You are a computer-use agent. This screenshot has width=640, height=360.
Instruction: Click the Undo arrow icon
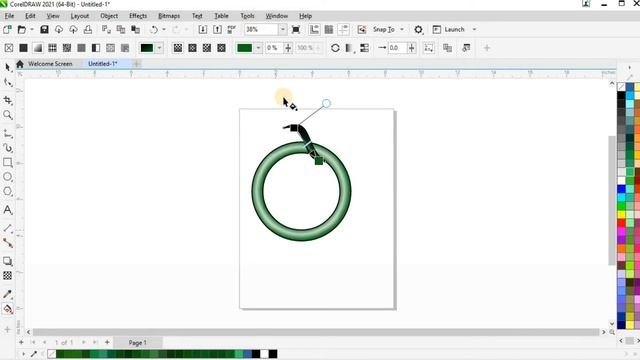[x=154, y=29]
